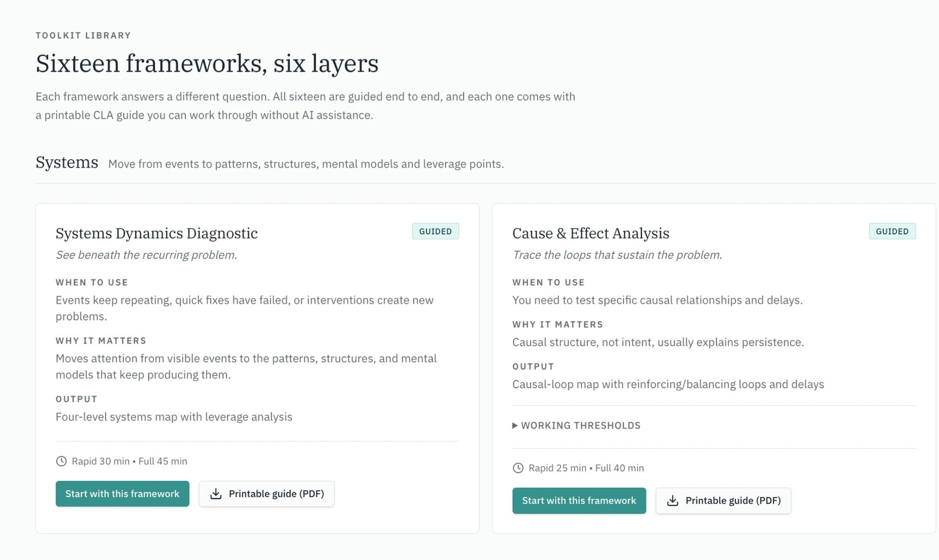Click download icon in Cause & Effect Analysis card

(673, 501)
